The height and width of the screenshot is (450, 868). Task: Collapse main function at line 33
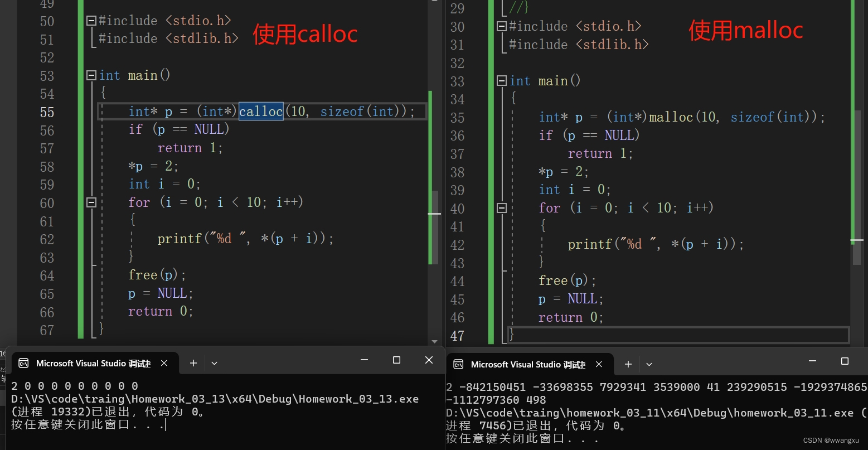point(502,81)
